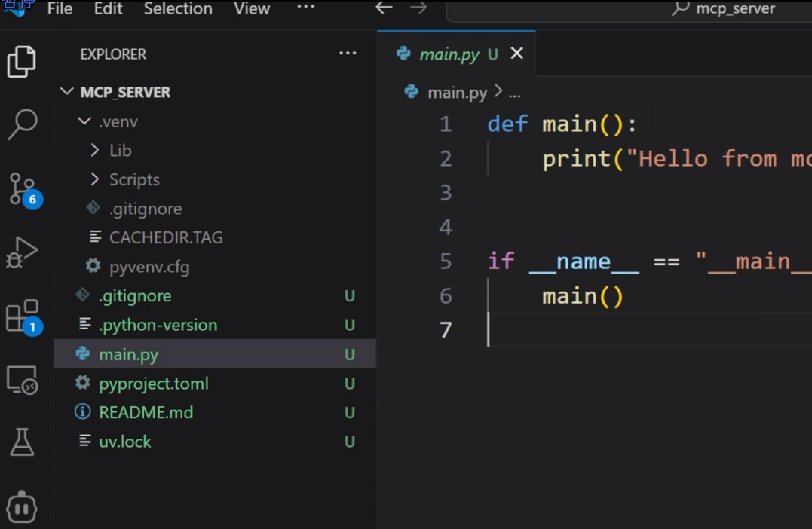
Task: Open Extensions view with 1 badge
Action: (x=24, y=316)
